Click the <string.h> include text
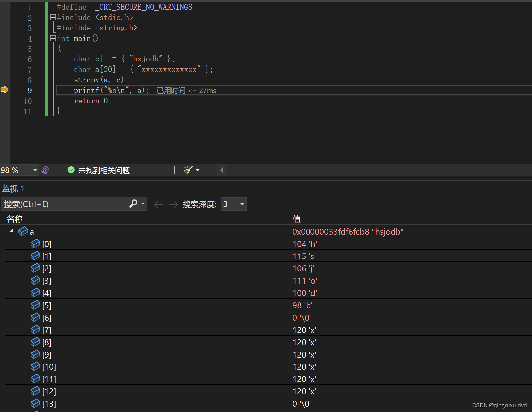Image resolution: width=532 pixels, height=412 pixels. (117, 28)
